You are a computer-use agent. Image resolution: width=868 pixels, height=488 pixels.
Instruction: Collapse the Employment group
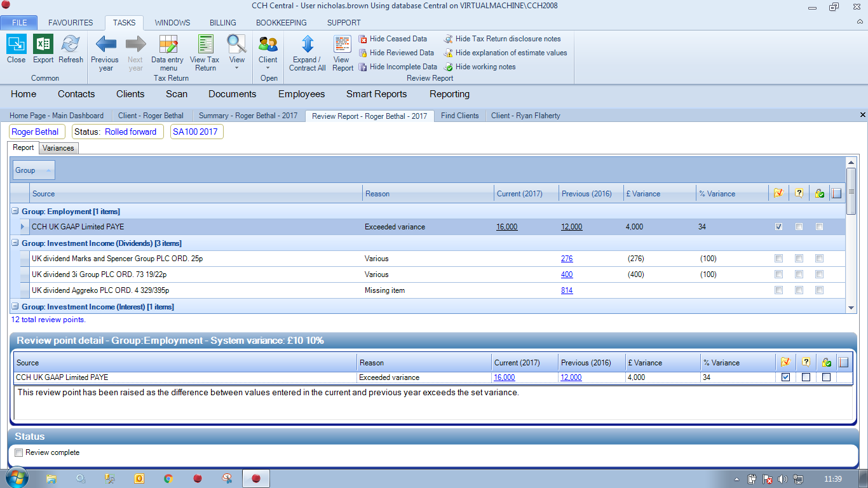(x=15, y=212)
